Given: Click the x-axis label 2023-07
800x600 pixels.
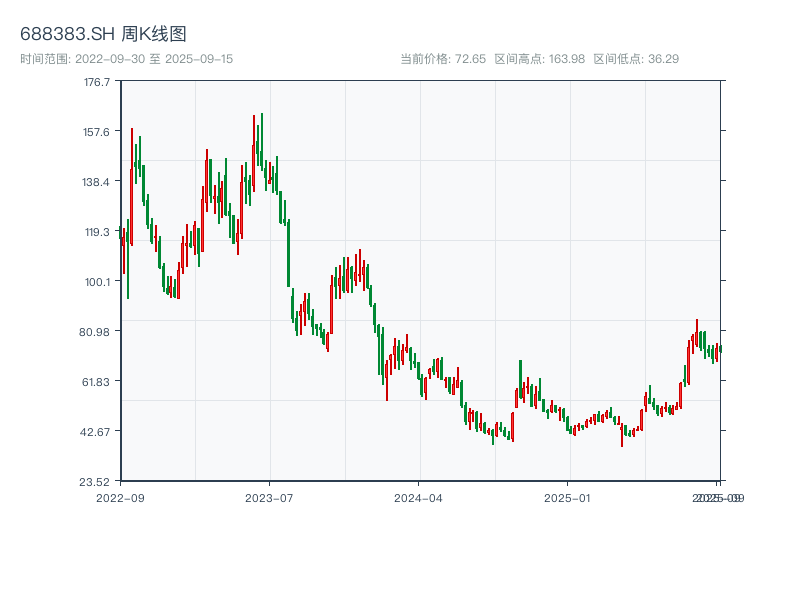Looking at the screenshot, I should 269,498.
